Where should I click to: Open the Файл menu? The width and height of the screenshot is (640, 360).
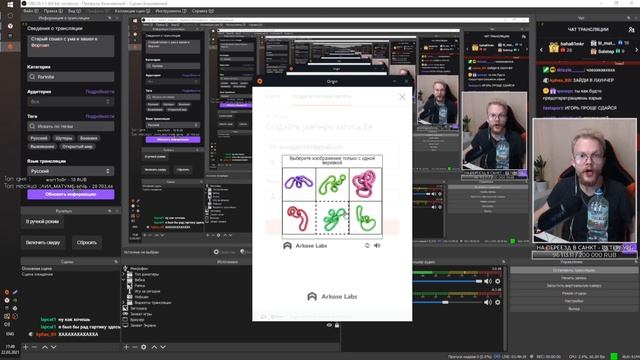click(31, 11)
